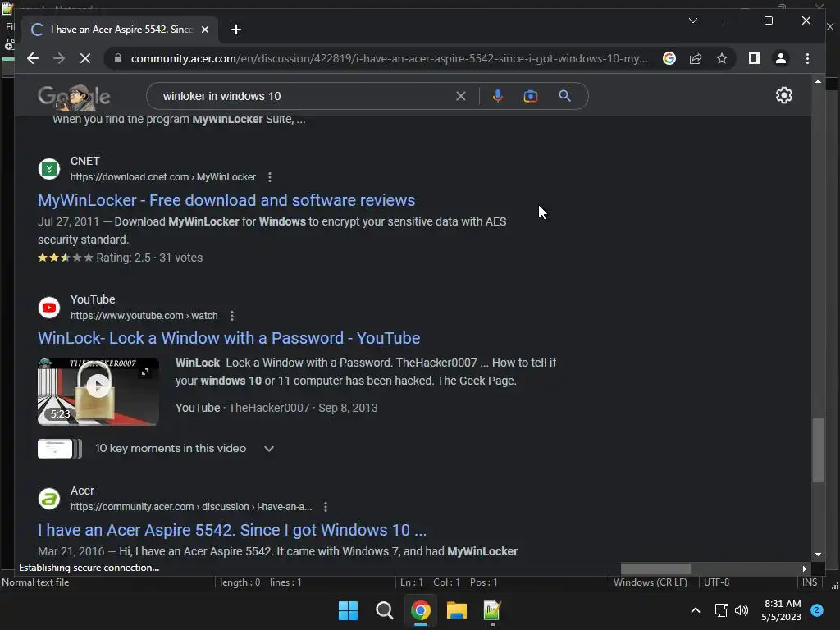Open a new browser tab

(x=236, y=30)
